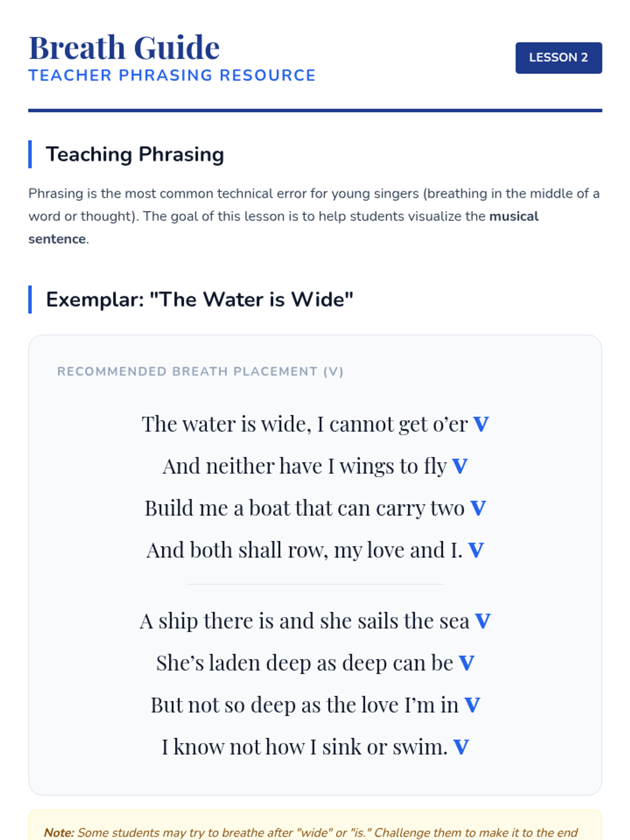Viewport: 630px width, 840px height.
Task: Click the Breath Guide title
Action: click(124, 48)
